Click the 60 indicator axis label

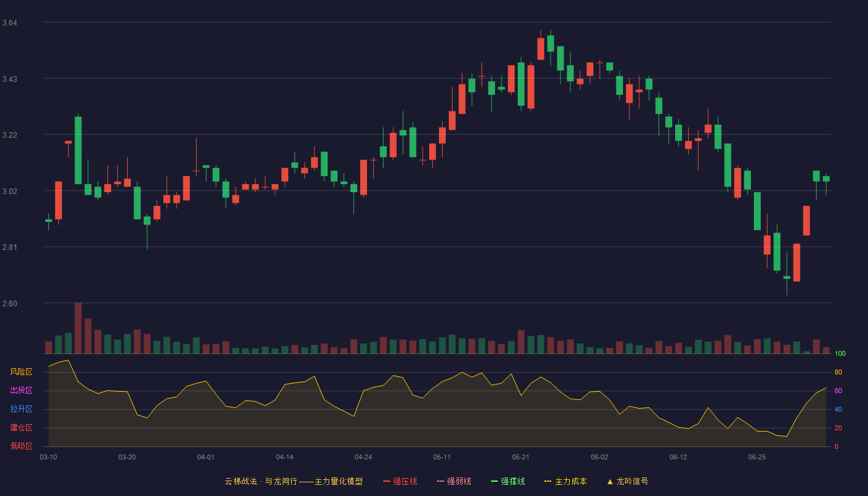838,391
